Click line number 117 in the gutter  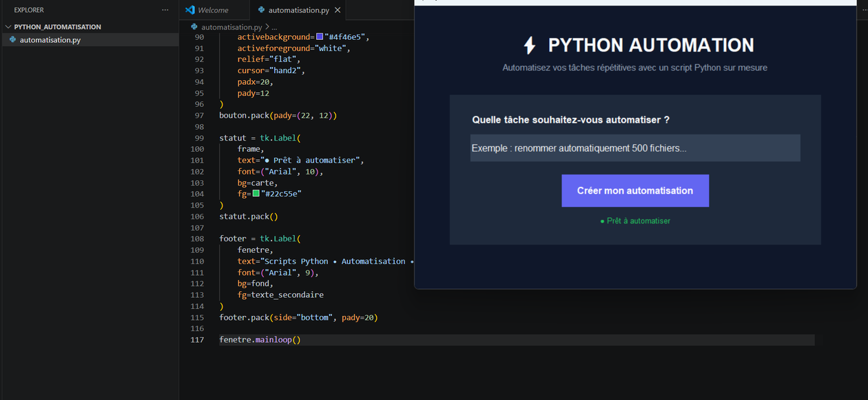(x=197, y=340)
